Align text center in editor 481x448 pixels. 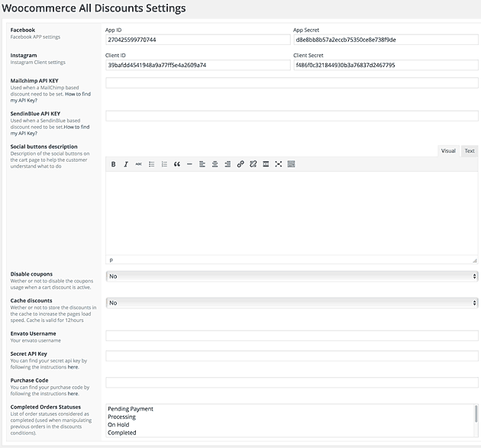[x=215, y=164]
